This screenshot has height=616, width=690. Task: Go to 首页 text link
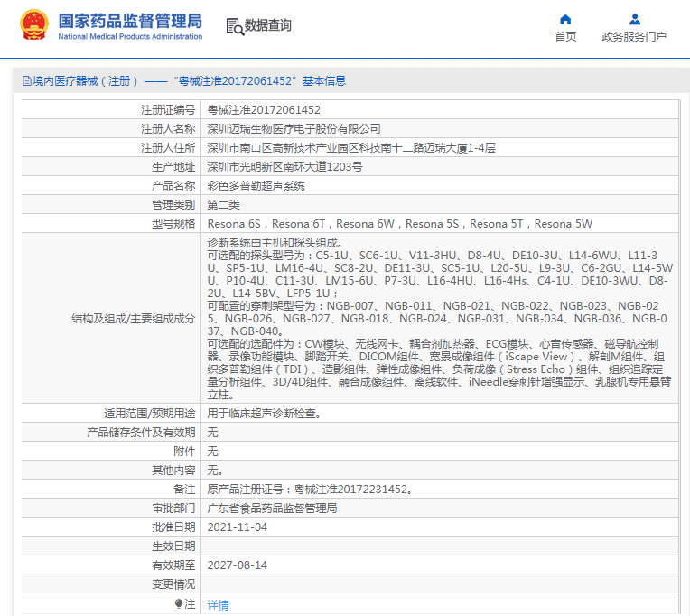tap(565, 36)
